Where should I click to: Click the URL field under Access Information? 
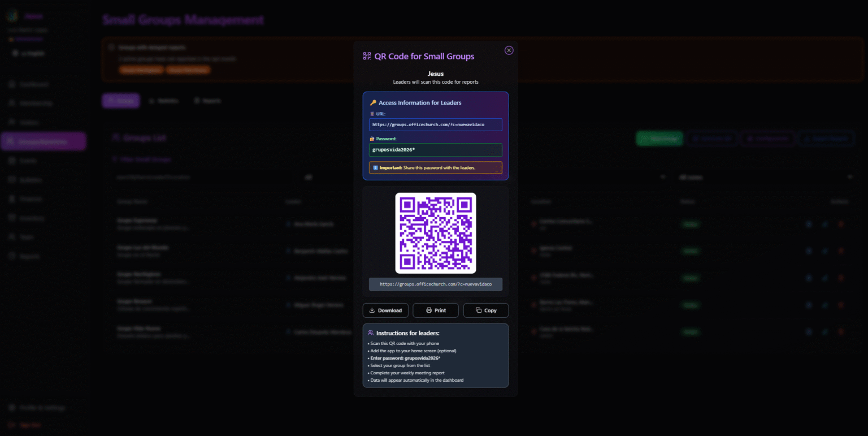(x=436, y=124)
